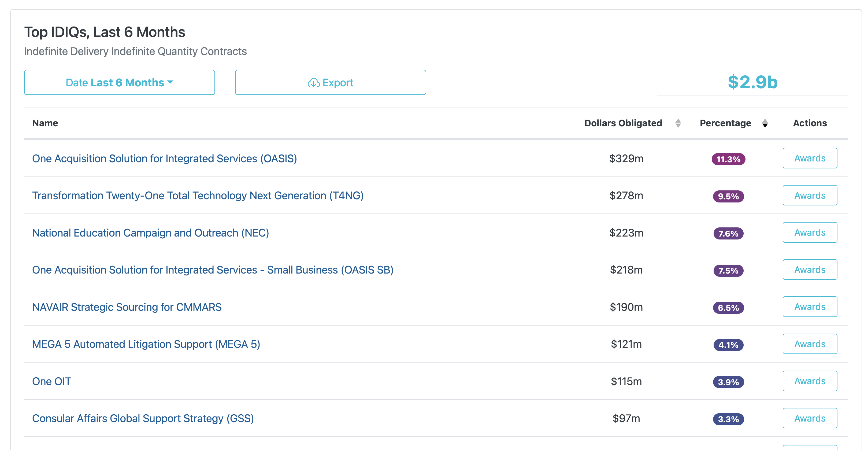Click the Top IDIQs, Last 6 Months heading
868x450 pixels.
pyautogui.click(x=105, y=32)
